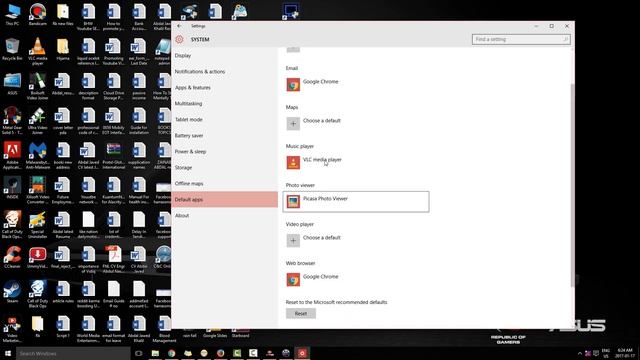Click the Search Windows taskbar box
Viewport: 640px width, 360px height.
pyautogui.click(x=73, y=353)
